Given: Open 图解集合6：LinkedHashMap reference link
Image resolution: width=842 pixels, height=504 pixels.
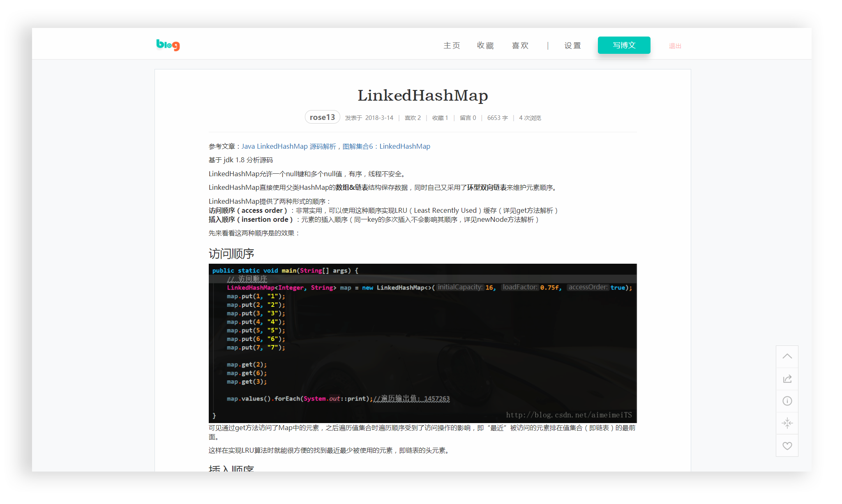Looking at the screenshot, I should click(386, 146).
